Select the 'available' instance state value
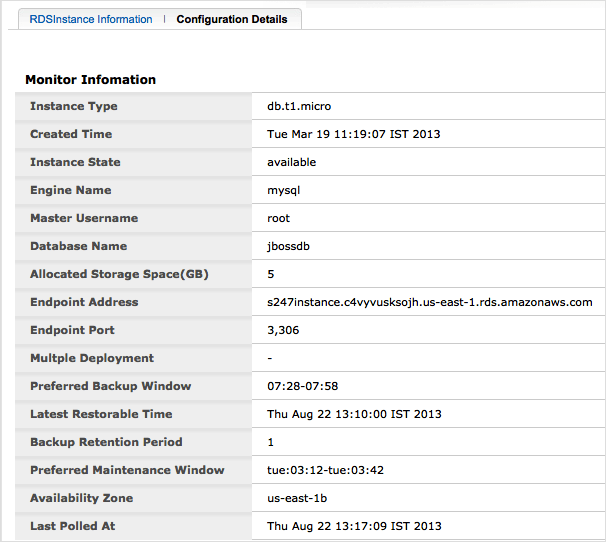 click(x=291, y=162)
